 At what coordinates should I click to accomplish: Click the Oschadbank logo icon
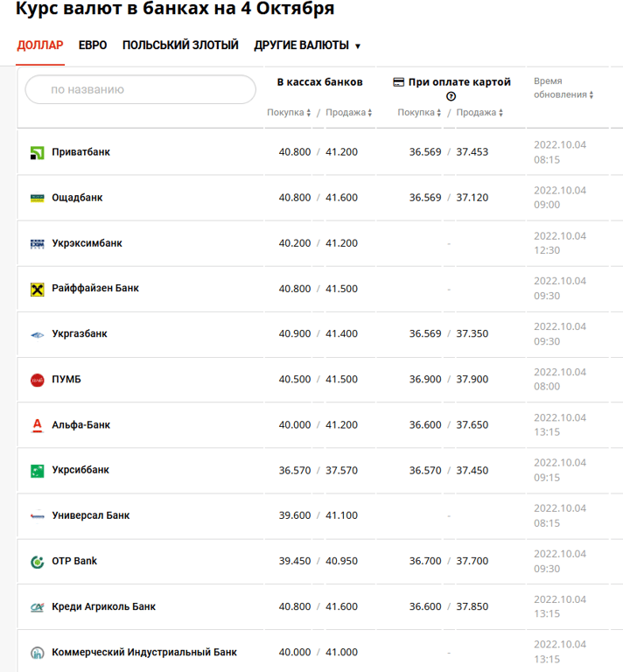click(x=38, y=198)
